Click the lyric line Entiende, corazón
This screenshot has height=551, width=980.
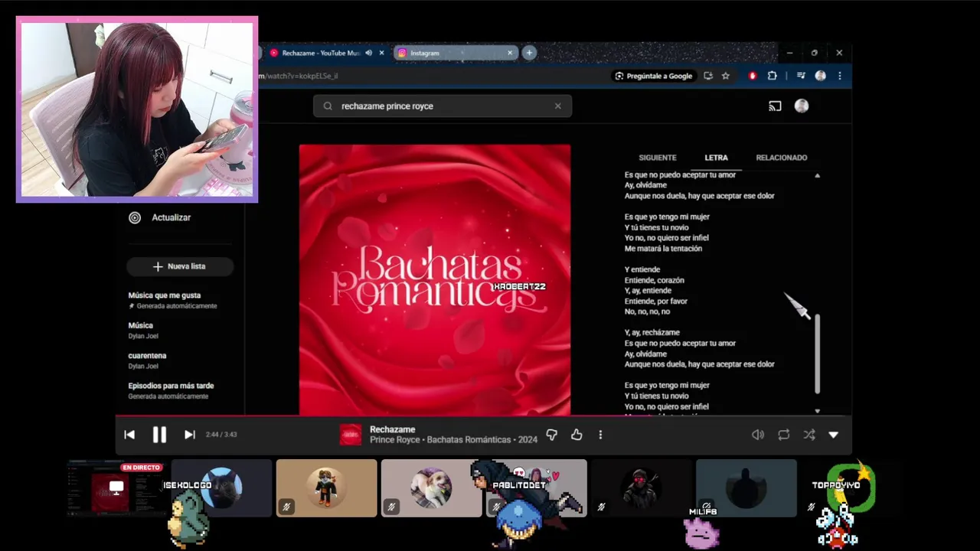click(x=654, y=280)
